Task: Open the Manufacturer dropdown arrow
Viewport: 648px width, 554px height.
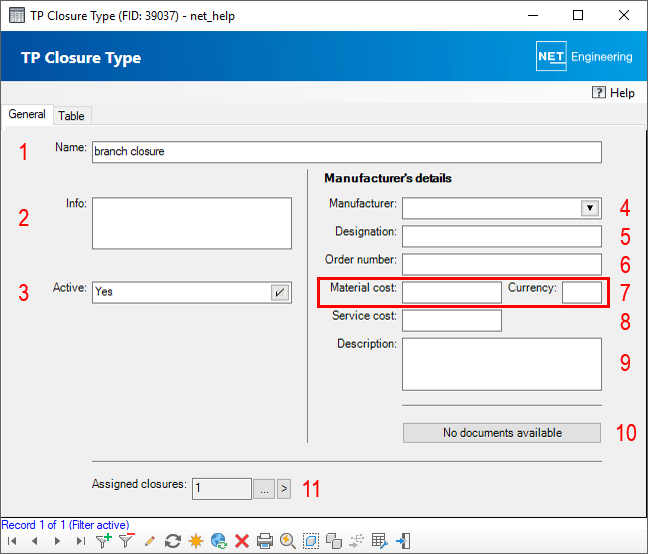Action: click(x=590, y=208)
